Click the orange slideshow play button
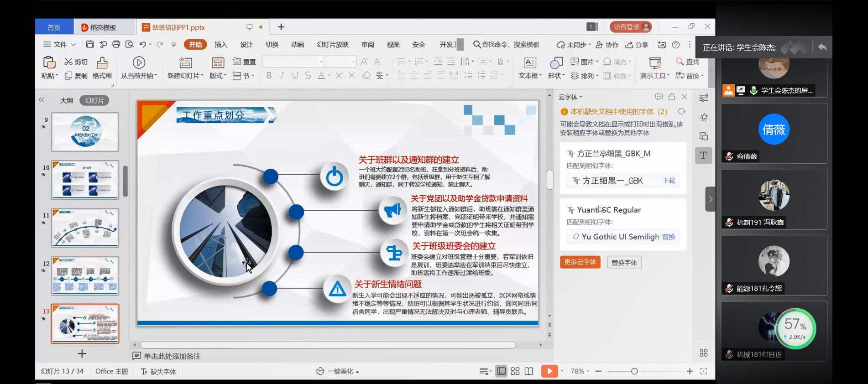Image resolution: width=868 pixels, height=384 pixels. [549, 371]
